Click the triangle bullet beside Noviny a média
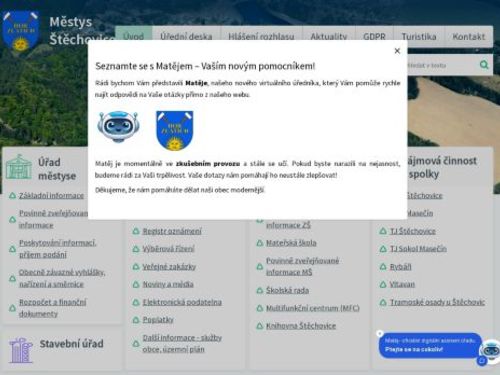This screenshot has height=375, width=500. click(x=136, y=284)
